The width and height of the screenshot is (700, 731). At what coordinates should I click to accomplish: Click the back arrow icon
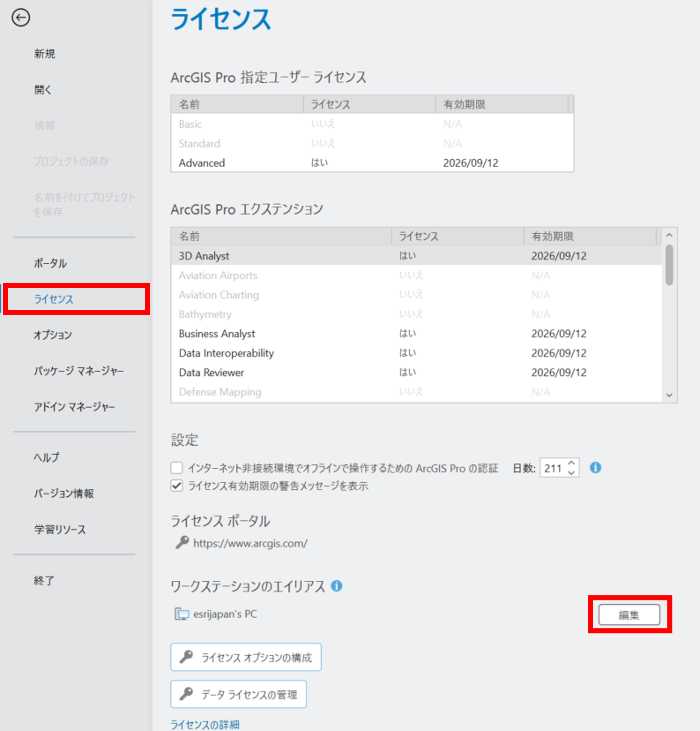click(x=20, y=18)
